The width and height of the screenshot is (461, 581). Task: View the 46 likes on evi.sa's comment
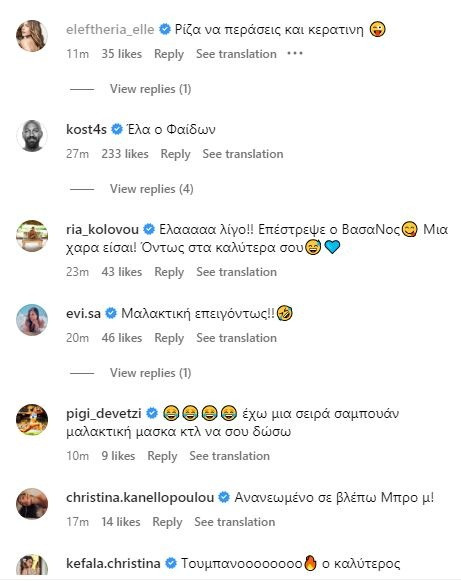tap(122, 338)
